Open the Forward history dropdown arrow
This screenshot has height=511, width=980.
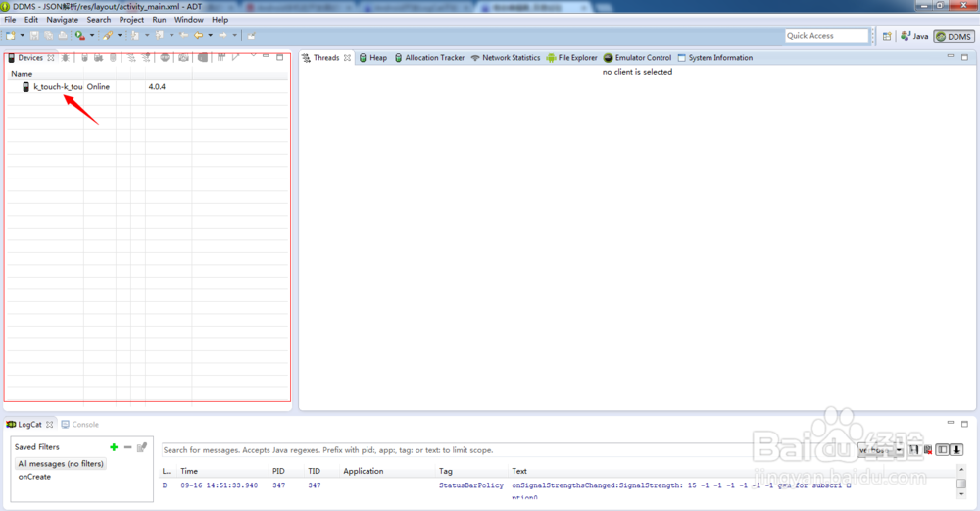pos(235,35)
